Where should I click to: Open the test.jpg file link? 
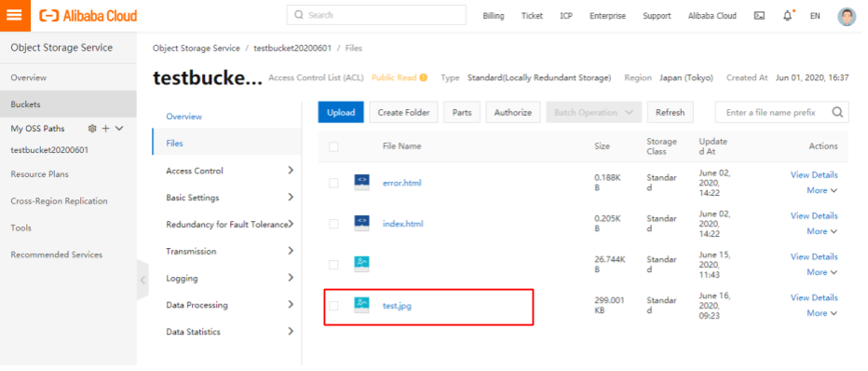click(397, 306)
